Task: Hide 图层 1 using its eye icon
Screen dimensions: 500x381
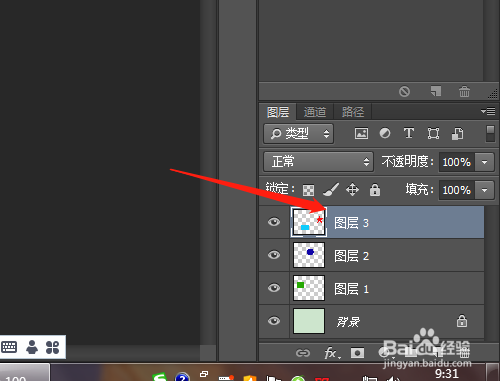Action: (274, 288)
